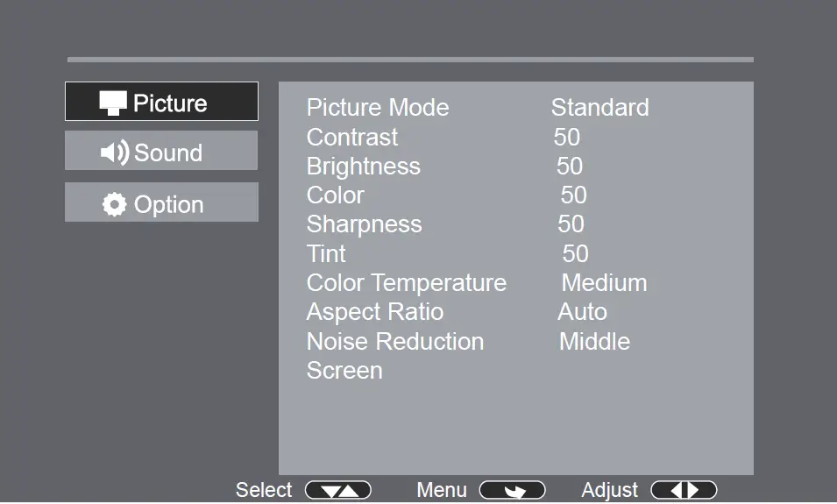Change the Middle noise reduction value
837x504 pixels.
[594, 341]
